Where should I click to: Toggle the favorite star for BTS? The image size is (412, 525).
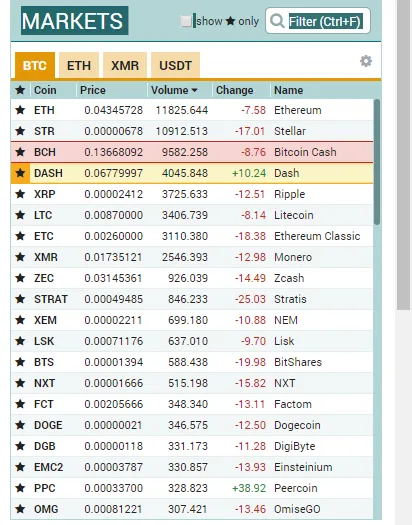tap(20, 362)
